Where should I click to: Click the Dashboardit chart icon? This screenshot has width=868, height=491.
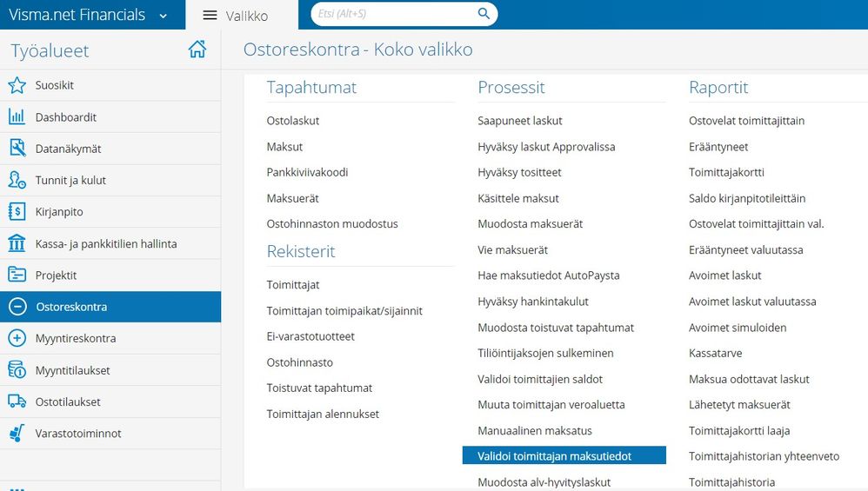(17, 117)
